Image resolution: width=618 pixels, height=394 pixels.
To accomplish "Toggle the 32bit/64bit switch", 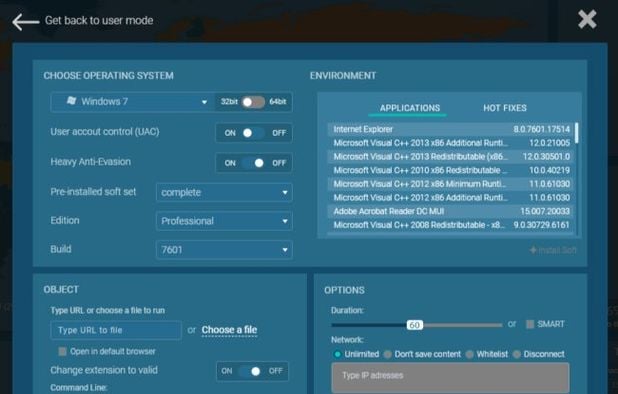I will [253, 102].
